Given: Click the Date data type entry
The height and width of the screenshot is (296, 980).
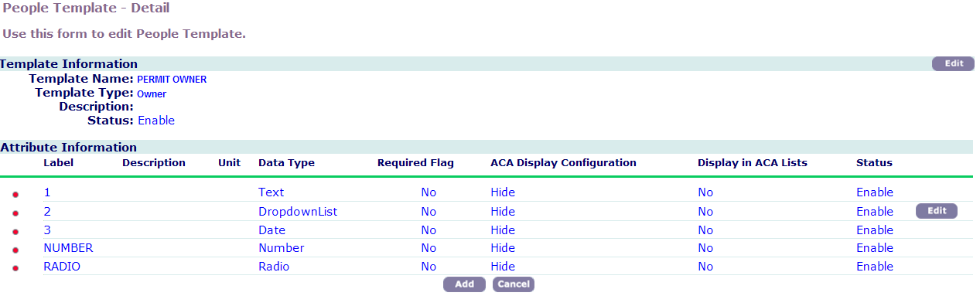Looking at the screenshot, I should [271, 230].
